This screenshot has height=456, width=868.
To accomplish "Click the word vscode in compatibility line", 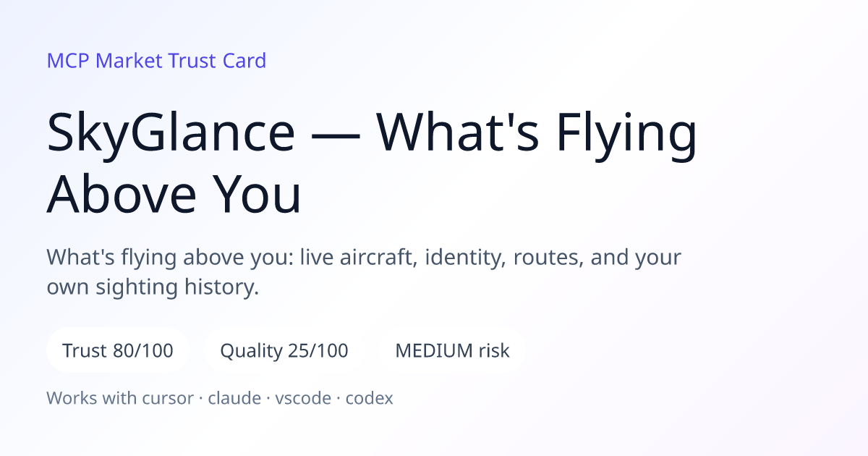I will point(303,398).
